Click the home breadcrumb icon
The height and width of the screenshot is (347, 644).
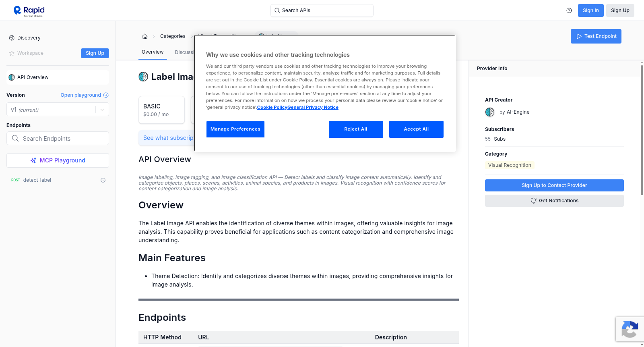click(145, 36)
